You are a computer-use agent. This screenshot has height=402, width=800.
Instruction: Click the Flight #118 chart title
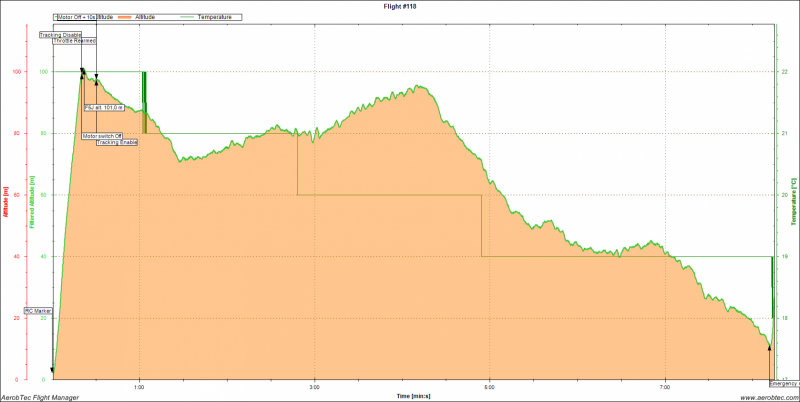(x=399, y=6)
